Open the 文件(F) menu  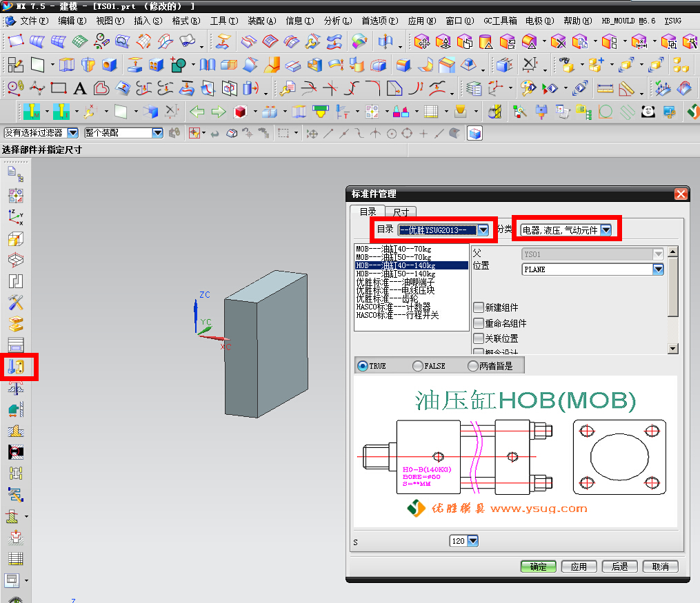[x=34, y=21]
